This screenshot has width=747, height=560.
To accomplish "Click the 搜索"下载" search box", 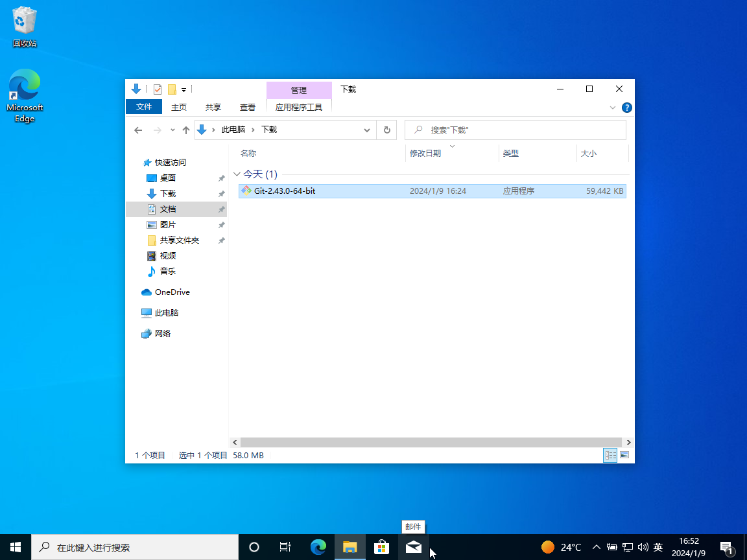I will [x=515, y=130].
